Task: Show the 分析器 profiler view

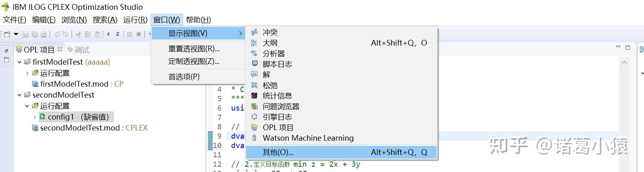Action: [341, 53]
